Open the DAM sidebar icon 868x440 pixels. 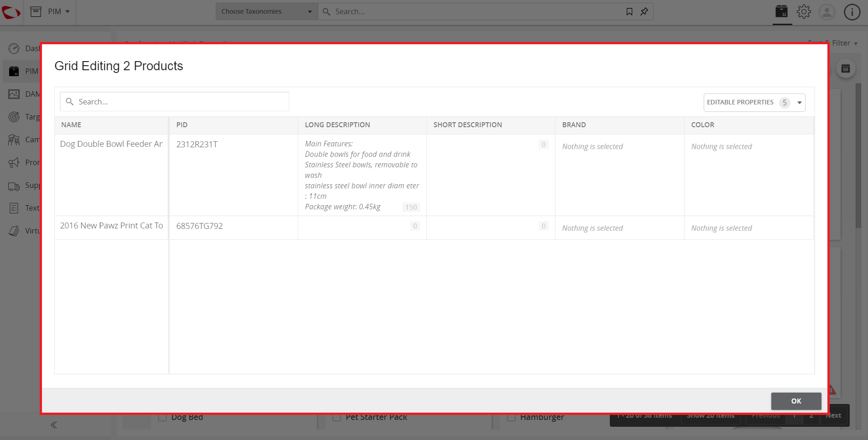tap(14, 94)
